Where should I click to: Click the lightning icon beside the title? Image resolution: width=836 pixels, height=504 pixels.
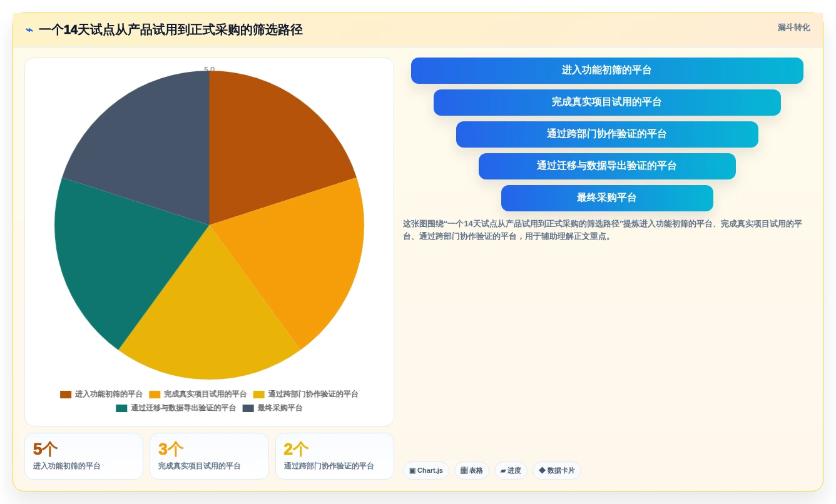pyautogui.click(x=29, y=30)
